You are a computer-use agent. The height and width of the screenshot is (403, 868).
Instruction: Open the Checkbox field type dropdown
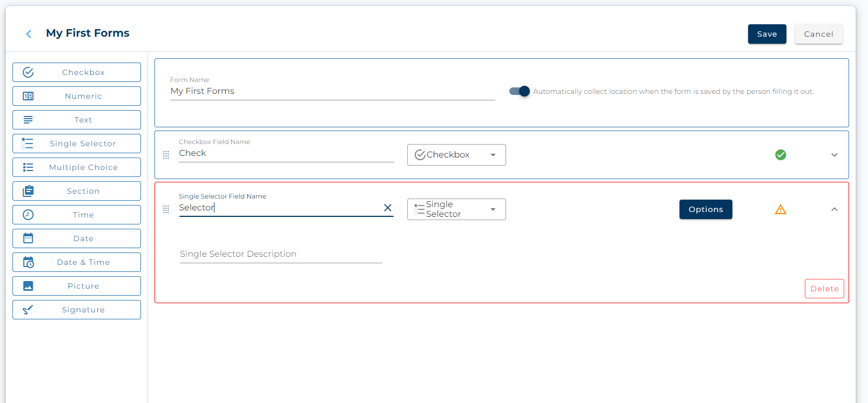coord(456,155)
